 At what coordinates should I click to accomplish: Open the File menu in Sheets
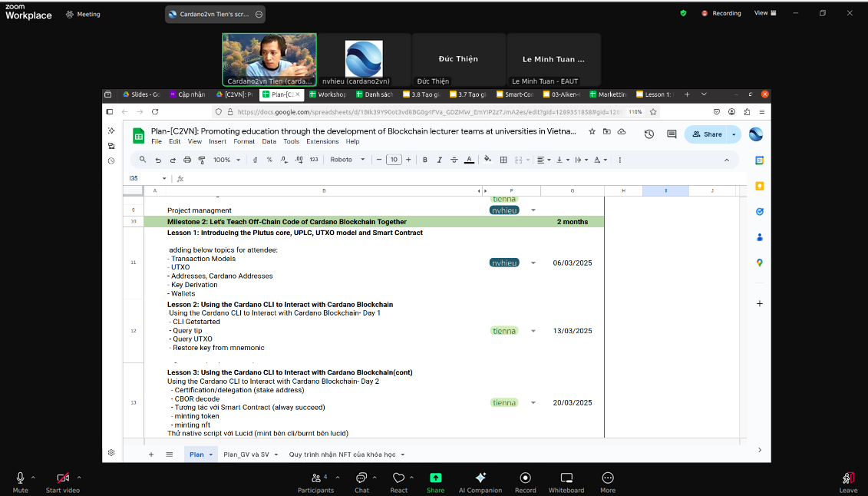157,142
